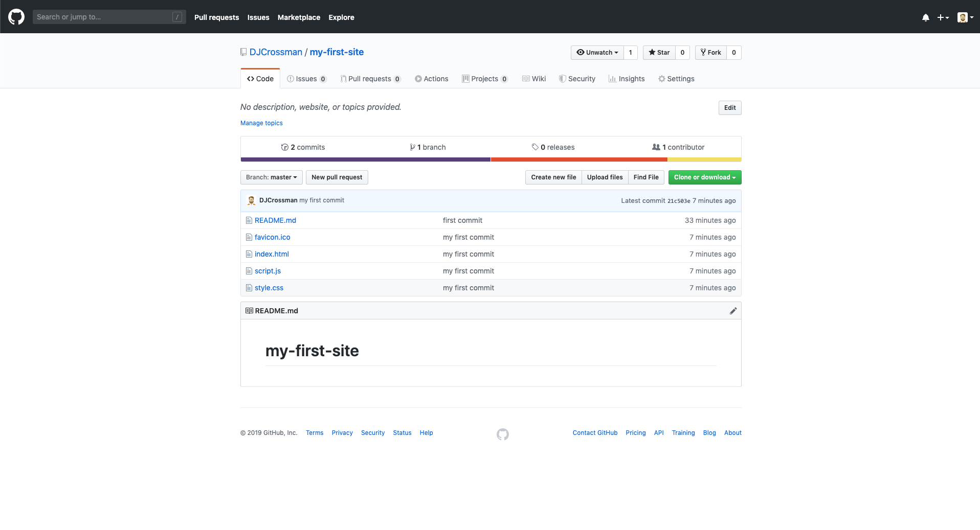980x530 pixels.
Task: Open the 'first commit' message for README.md
Action: point(462,220)
